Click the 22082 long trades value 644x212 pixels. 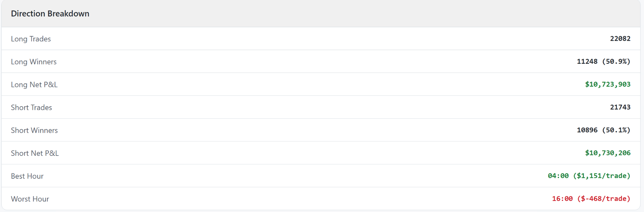click(x=620, y=39)
